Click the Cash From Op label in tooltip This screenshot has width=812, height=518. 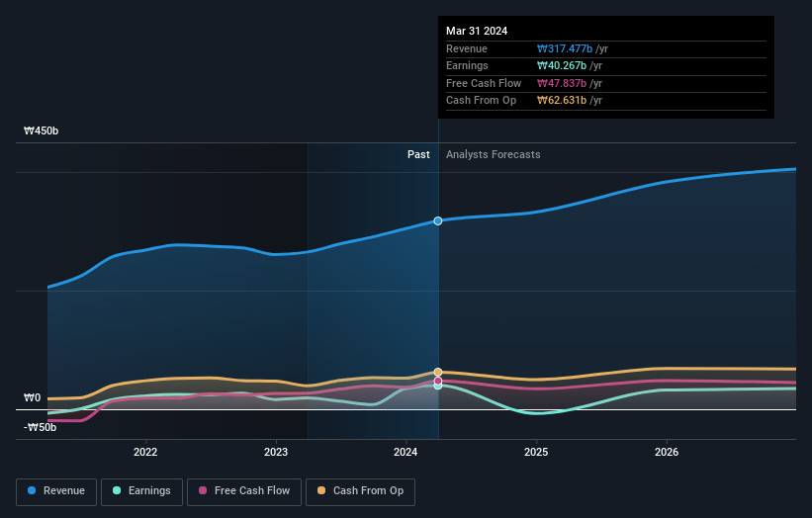pyautogui.click(x=481, y=101)
